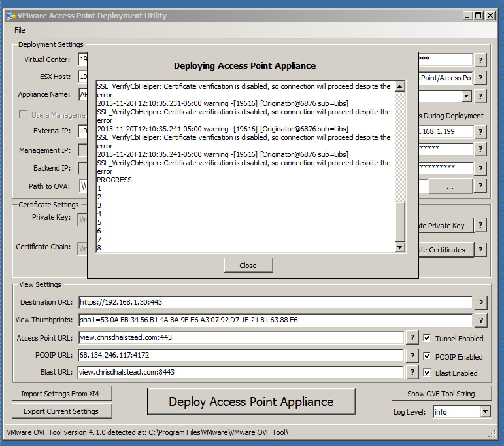
Task: Click help icon next to Certificates button
Action: (480, 250)
